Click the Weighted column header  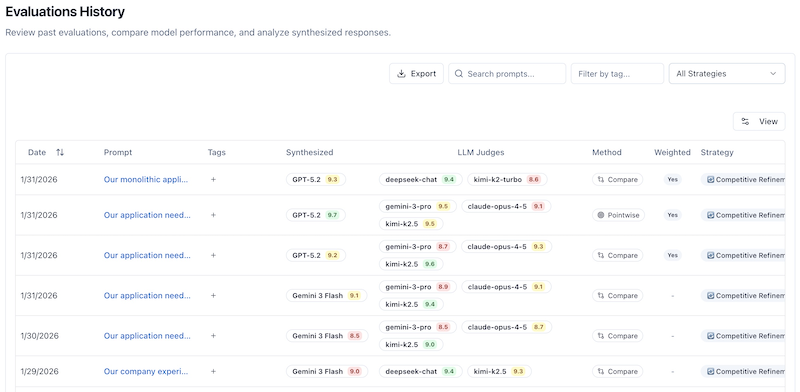pos(672,152)
